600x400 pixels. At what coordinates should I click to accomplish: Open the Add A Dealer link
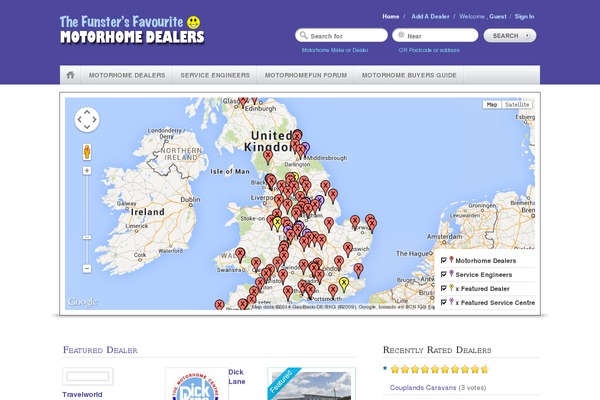tap(430, 16)
